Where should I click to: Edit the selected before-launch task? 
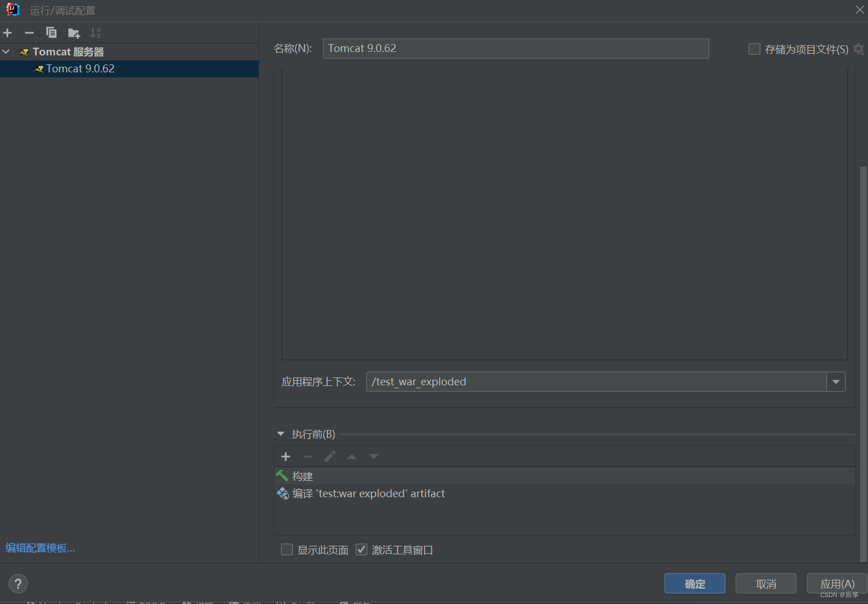[330, 457]
